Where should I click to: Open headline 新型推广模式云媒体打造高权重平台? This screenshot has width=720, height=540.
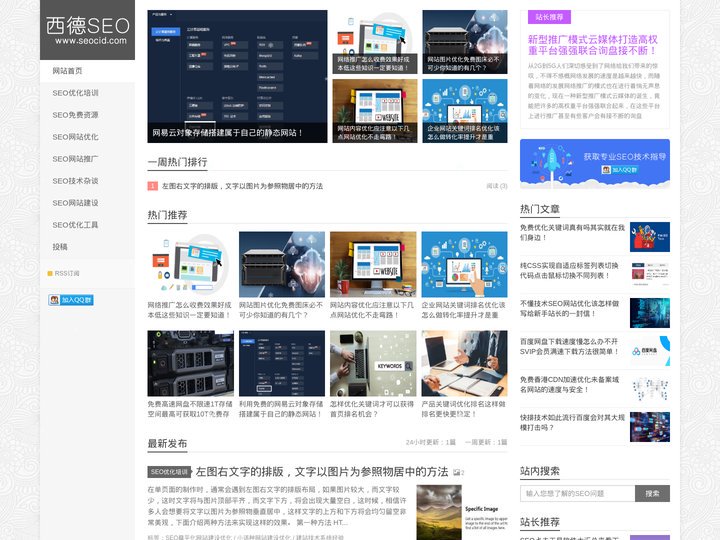[593, 45]
